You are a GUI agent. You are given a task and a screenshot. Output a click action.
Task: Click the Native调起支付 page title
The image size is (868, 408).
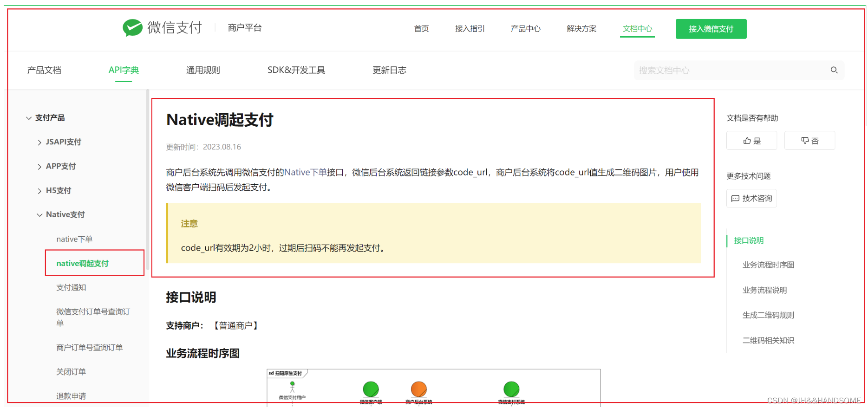(x=220, y=120)
